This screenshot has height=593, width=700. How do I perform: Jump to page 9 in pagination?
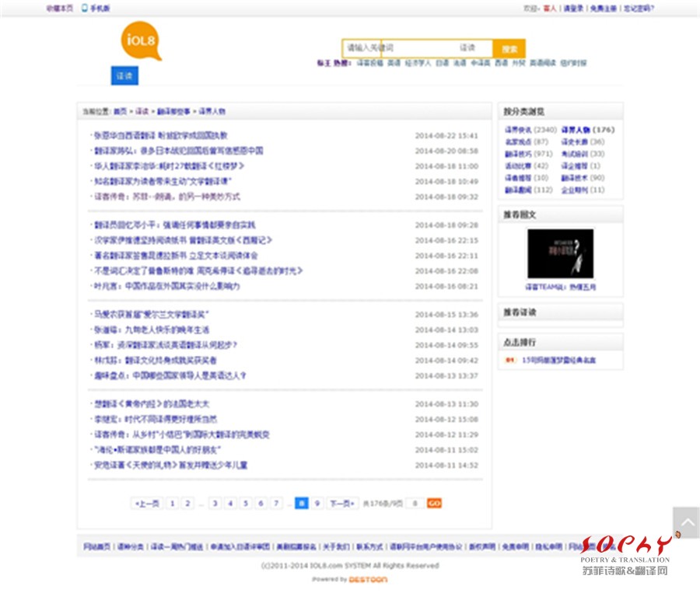[x=317, y=503]
